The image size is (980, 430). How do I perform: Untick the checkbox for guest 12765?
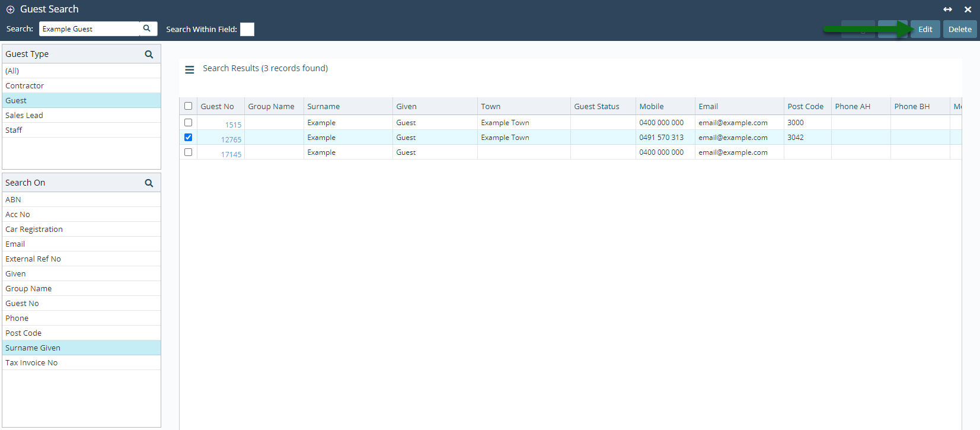(188, 137)
